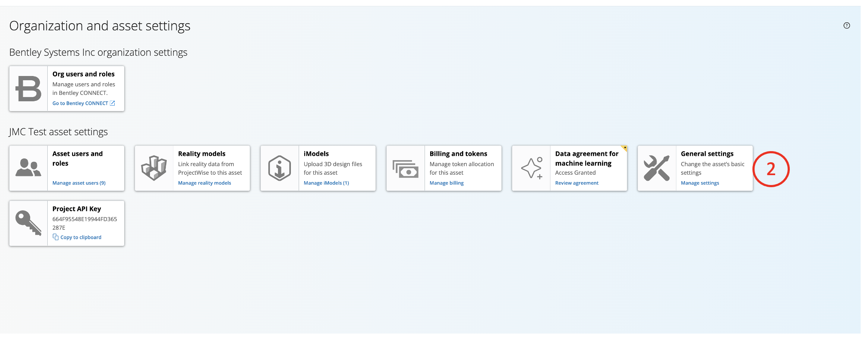
Task: Click the Billing and tokens money icon
Action: point(405,169)
